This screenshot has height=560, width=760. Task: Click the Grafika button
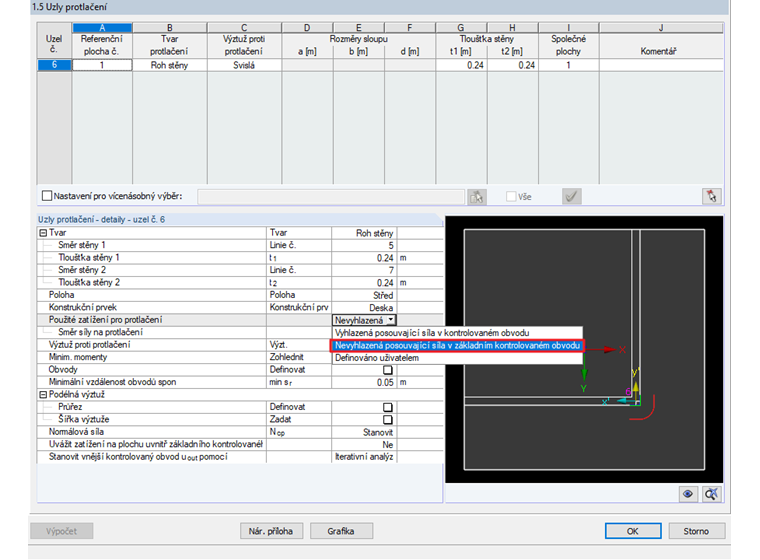pos(341,531)
